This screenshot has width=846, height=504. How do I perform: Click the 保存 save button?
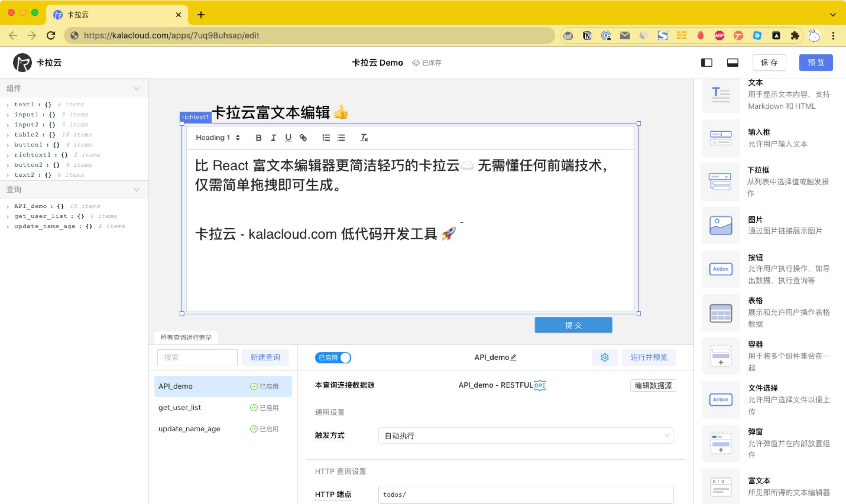pyautogui.click(x=769, y=63)
